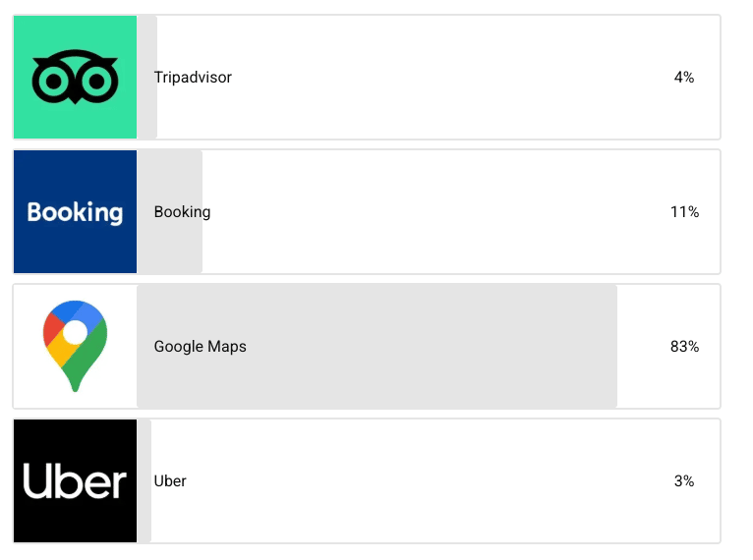The image size is (753, 560).
Task: Select the Booking option label
Action: [x=182, y=211]
